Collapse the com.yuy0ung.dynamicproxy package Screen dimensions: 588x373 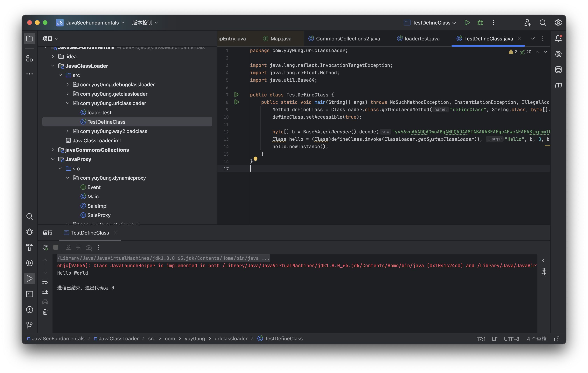tap(68, 178)
